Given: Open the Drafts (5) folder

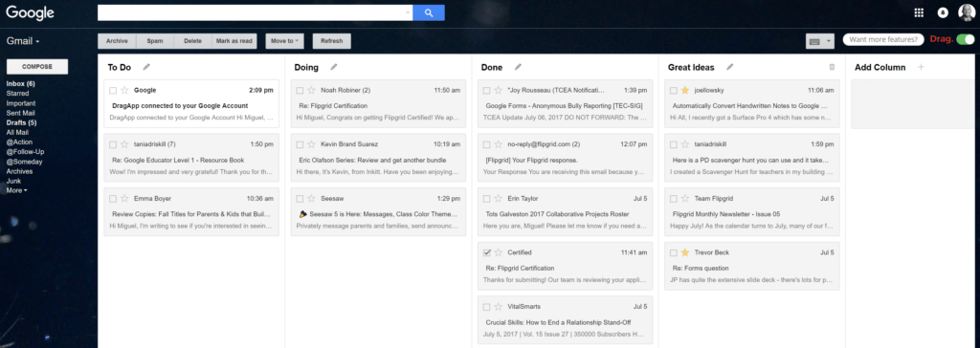Looking at the screenshot, I should point(21,122).
